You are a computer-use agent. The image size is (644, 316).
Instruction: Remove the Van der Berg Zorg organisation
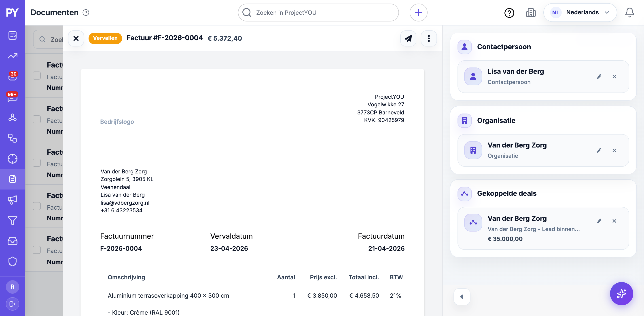[x=614, y=150]
